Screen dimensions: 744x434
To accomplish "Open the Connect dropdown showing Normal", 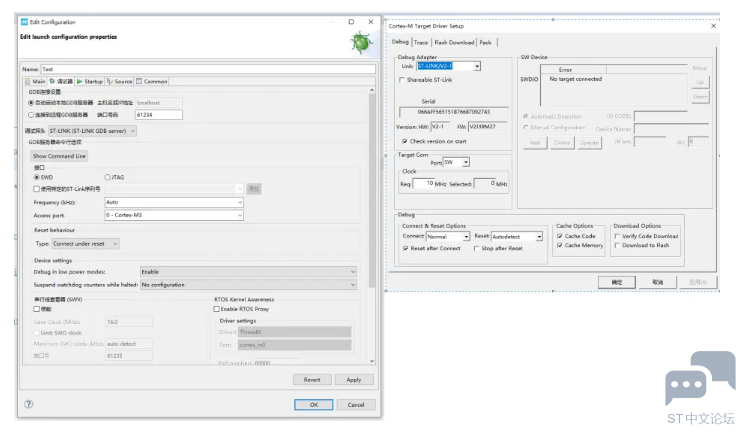I will [x=448, y=236].
